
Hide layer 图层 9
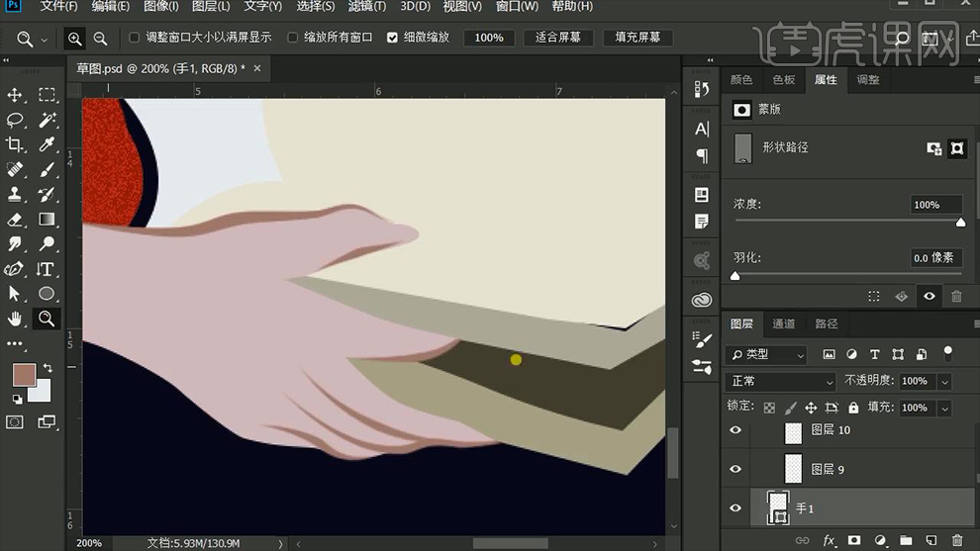735,469
